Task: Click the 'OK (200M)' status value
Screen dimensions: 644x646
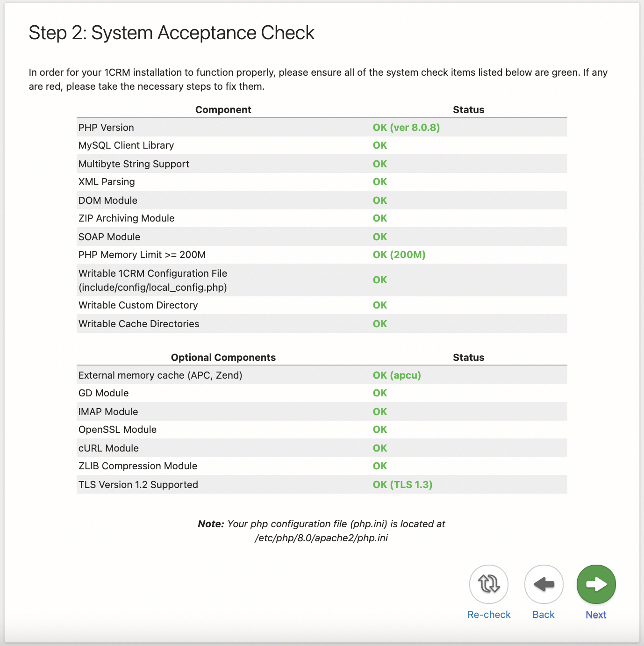Action: click(x=399, y=255)
